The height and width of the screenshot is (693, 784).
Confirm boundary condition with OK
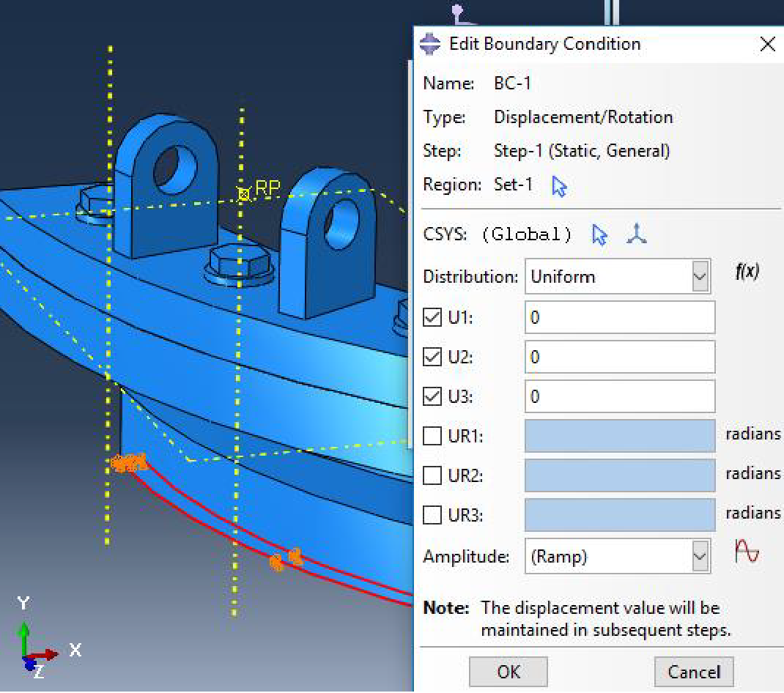tap(509, 672)
